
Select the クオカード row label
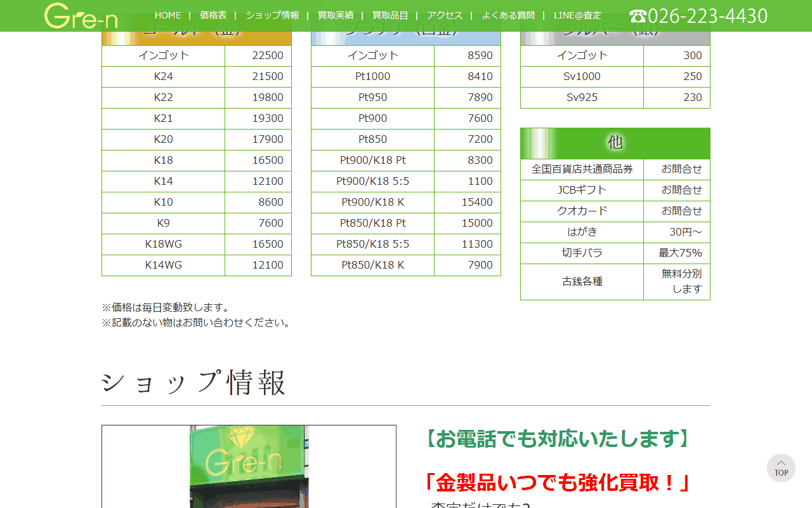click(582, 211)
